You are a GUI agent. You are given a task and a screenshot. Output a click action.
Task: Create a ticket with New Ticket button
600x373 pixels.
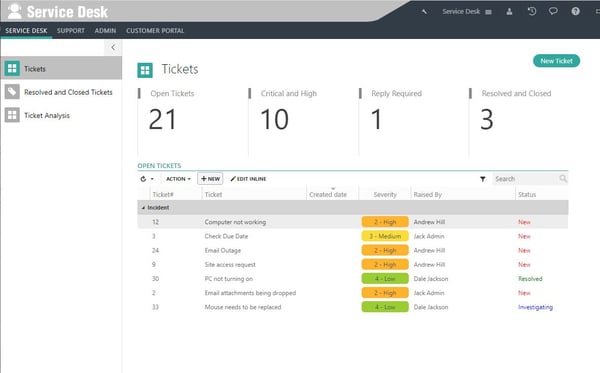coord(556,61)
